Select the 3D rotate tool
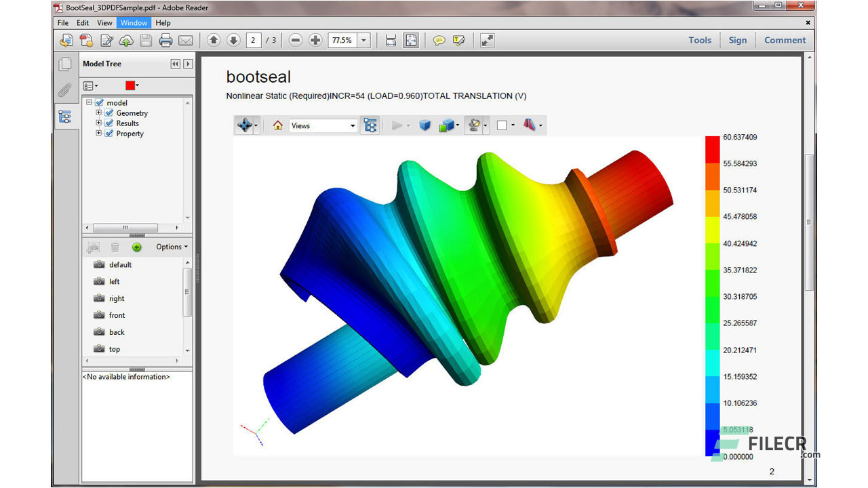The image size is (868, 488). pos(245,125)
